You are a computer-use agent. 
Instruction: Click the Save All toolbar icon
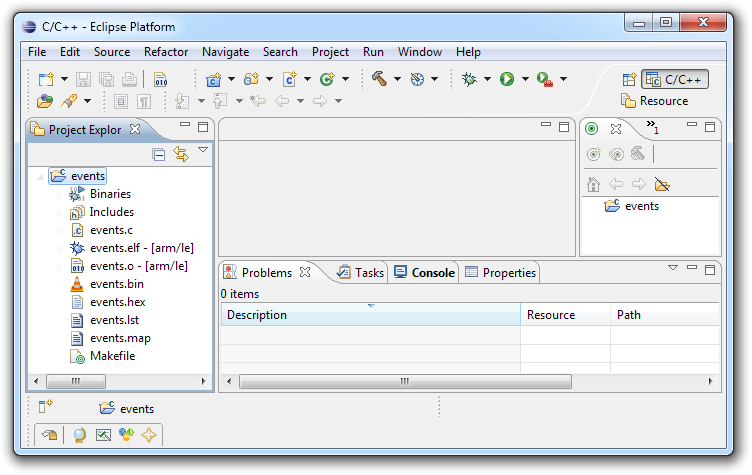click(106, 79)
